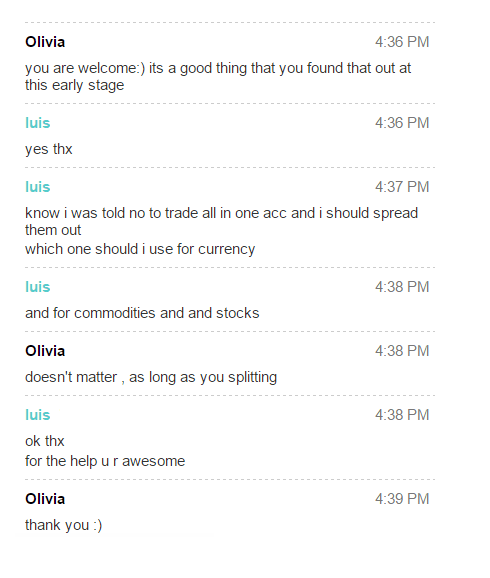
Task: Click "doesn't matter , as long as you splitting"
Action: [x=151, y=377]
